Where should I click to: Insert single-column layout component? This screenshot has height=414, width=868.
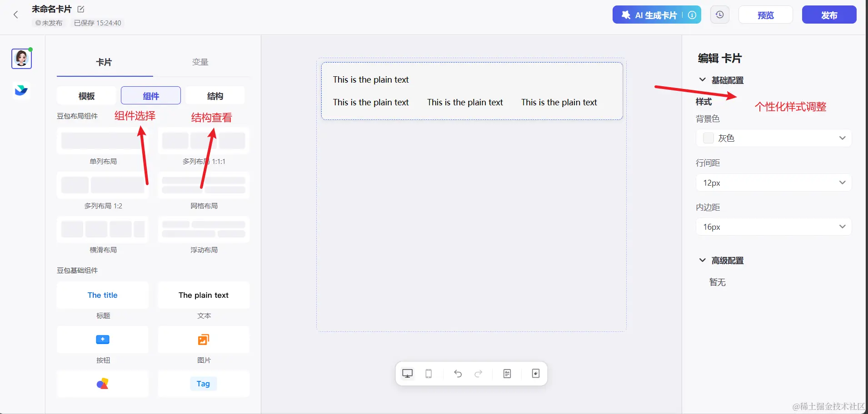pos(103,141)
